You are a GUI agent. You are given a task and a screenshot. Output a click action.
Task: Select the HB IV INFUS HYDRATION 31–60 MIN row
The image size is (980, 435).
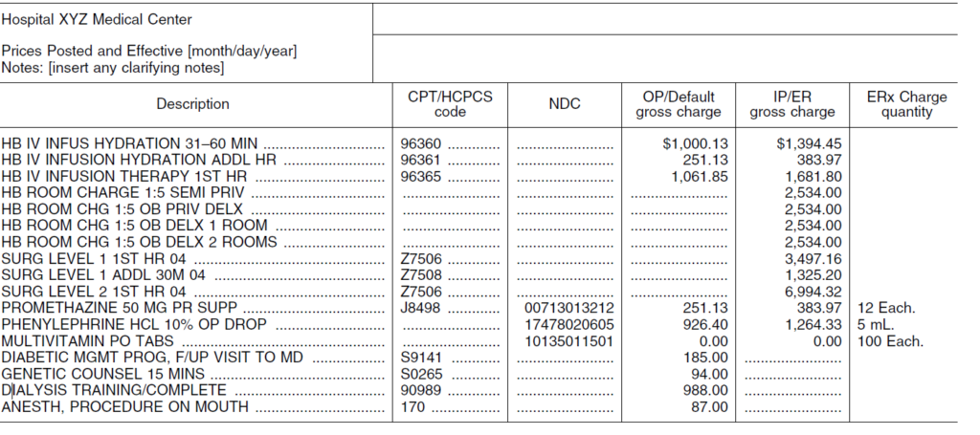tap(479, 144)
